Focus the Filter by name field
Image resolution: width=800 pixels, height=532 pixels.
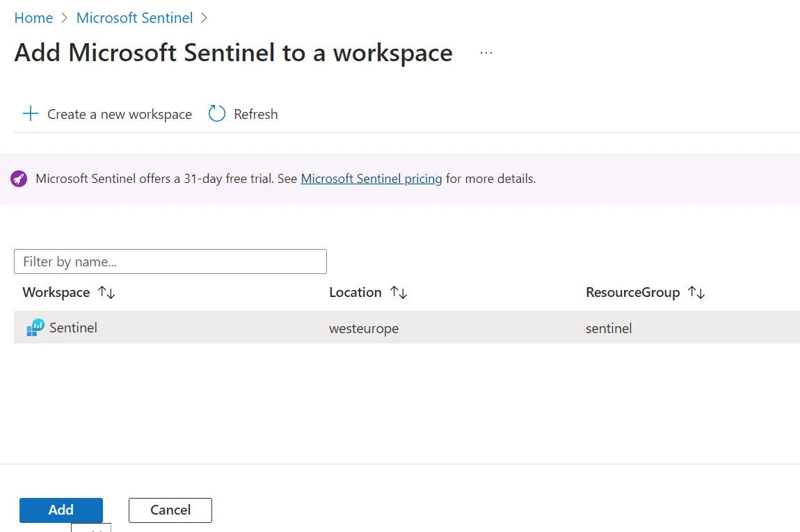tap(170, 261)
